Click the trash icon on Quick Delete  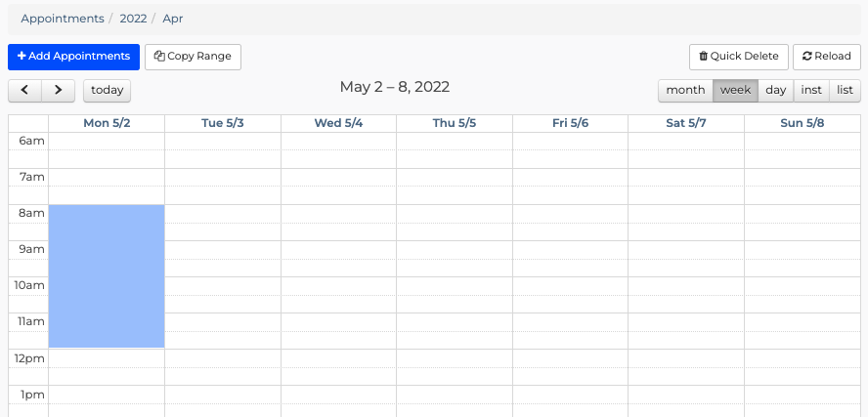[x=703, y=56]
